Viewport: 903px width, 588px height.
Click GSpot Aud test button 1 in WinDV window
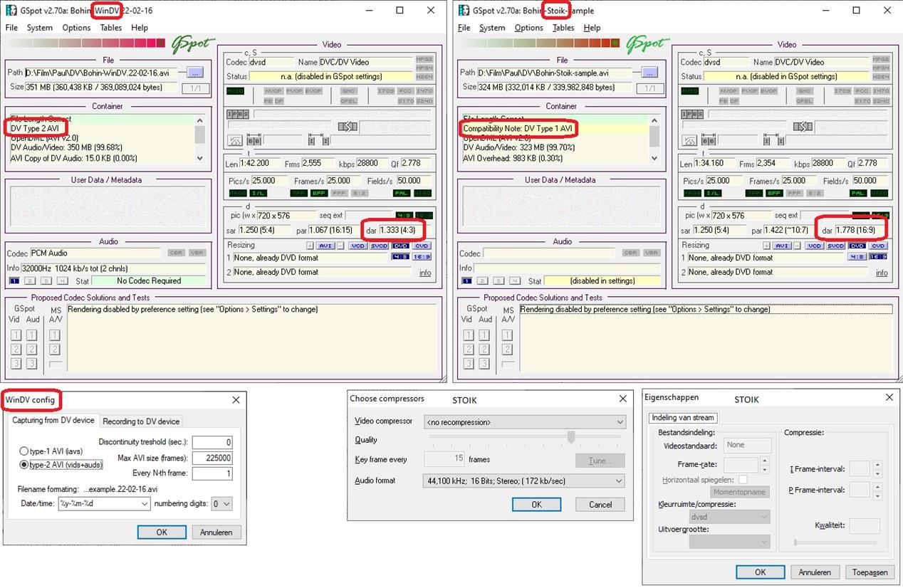point(32,335)
